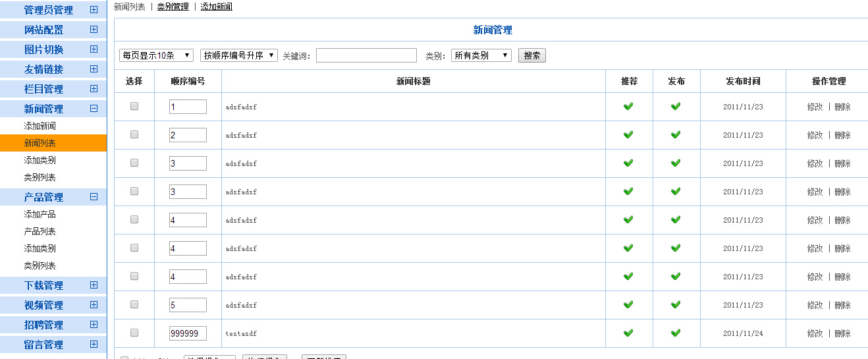Expand the 网站配置 plus icon
Screen dimensions: 868x359
click(94, 30)
